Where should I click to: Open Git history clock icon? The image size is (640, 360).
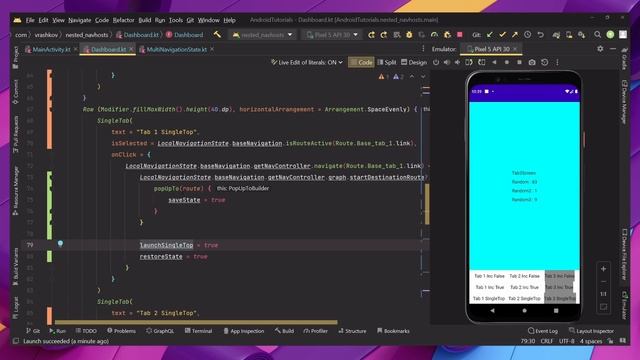click(x=528, y=35)
